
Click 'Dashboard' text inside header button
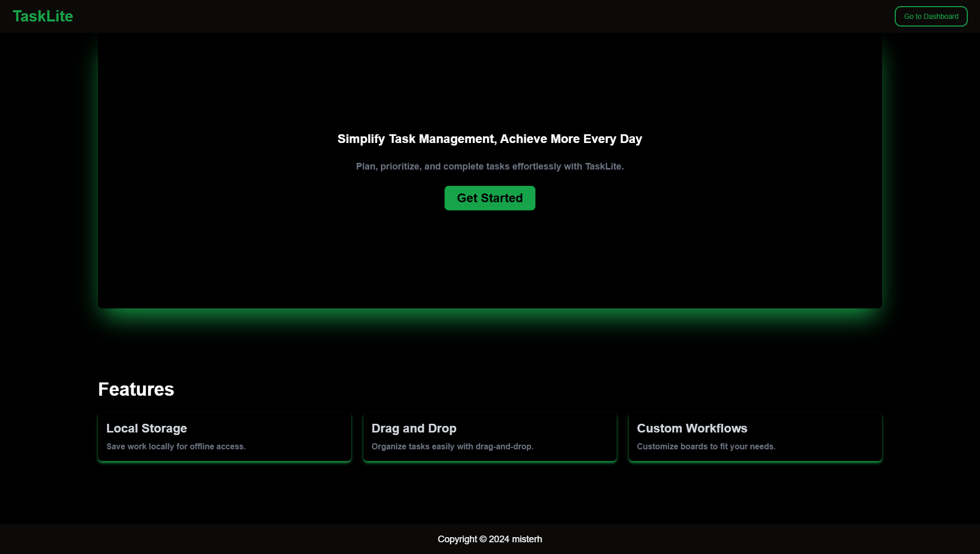pyautogui.click(x=941, y=16)
